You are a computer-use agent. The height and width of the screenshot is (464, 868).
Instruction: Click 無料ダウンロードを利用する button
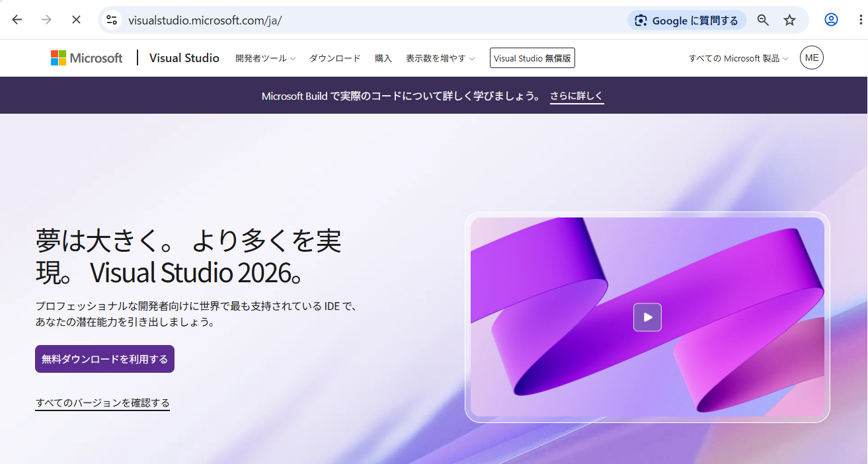pyautogui.click(x=104, y=359)
